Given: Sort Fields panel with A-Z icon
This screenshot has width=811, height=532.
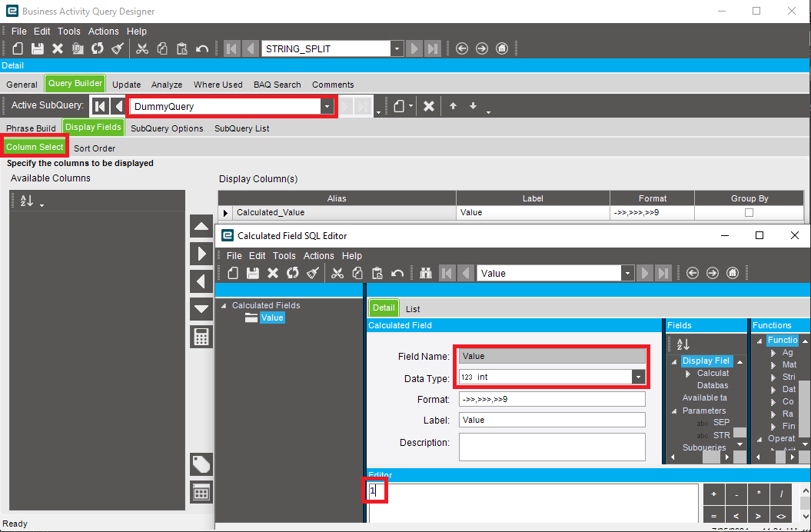Looking at the screenshot, I should 683,344.
